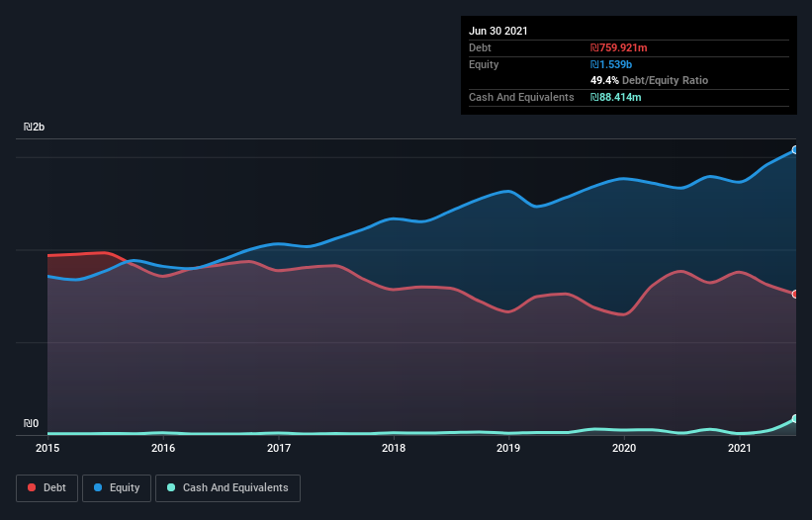Click the 2019 x-axis label
The width and height of the screenshot is (812, 520).
pyautogui.click(x=508, y=448)
